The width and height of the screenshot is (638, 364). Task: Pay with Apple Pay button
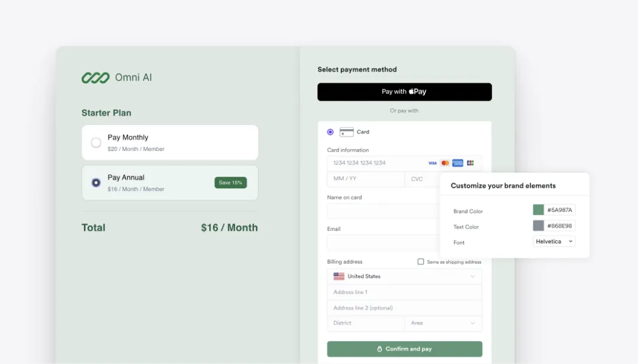pyautogui.click(x=405, y=92)
